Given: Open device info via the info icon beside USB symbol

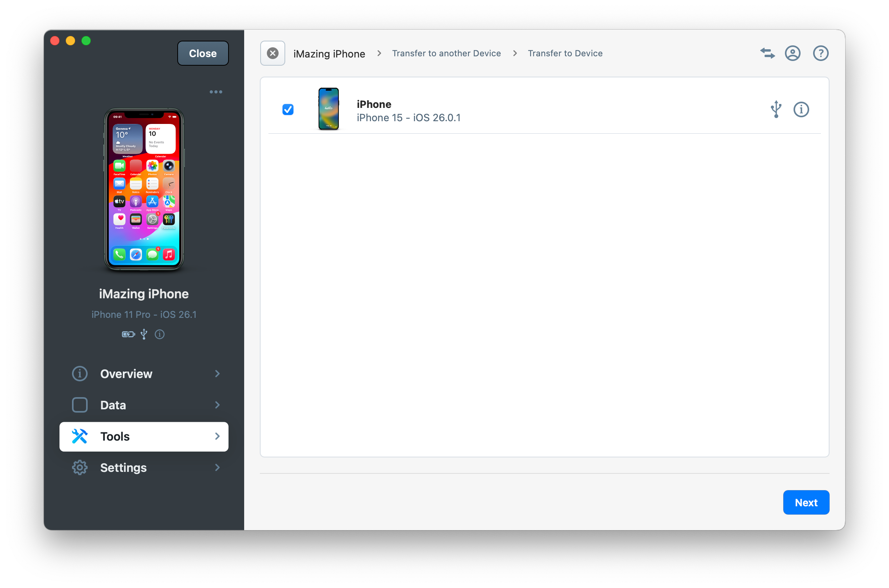Looking at the screenshot, I should pyautogui.click(x=801, y=109).
